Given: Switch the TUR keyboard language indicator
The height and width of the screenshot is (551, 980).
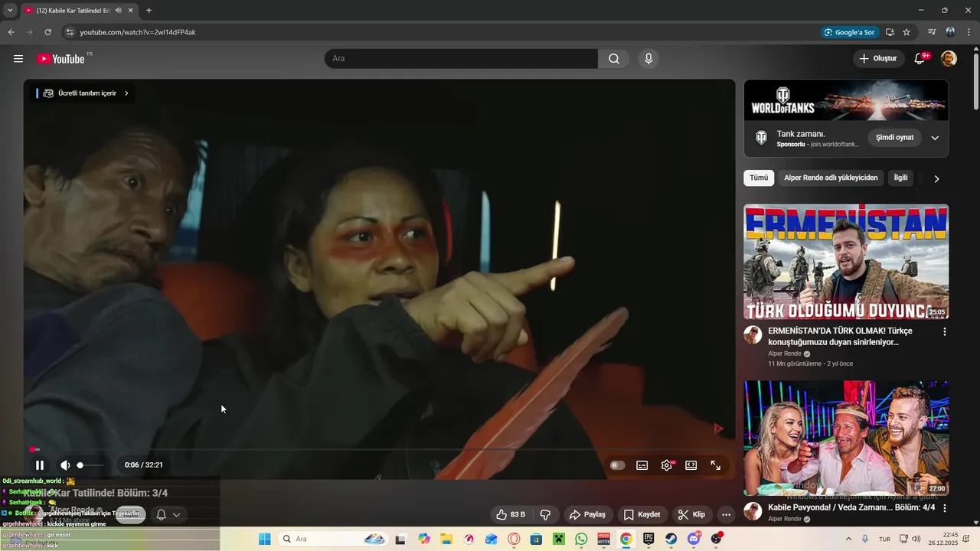Looking at the screenshot, I should click(x=884, y=539).
